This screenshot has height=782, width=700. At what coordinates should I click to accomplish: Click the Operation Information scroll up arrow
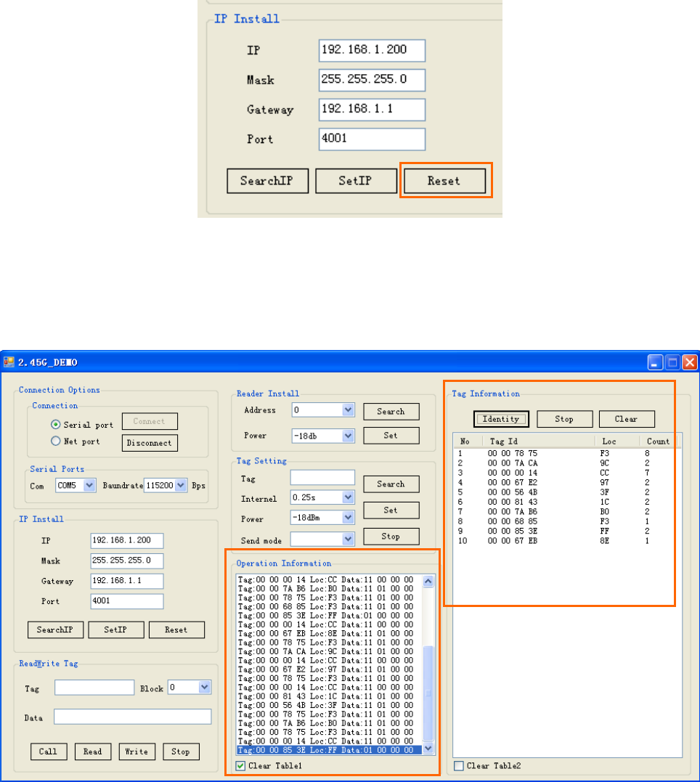click(428, 581)
